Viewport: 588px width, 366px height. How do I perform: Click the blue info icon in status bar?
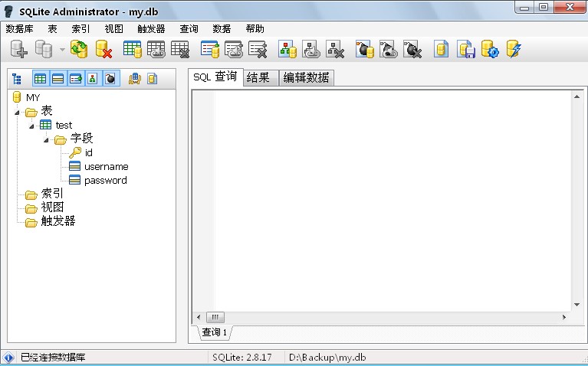pos(8,358)
